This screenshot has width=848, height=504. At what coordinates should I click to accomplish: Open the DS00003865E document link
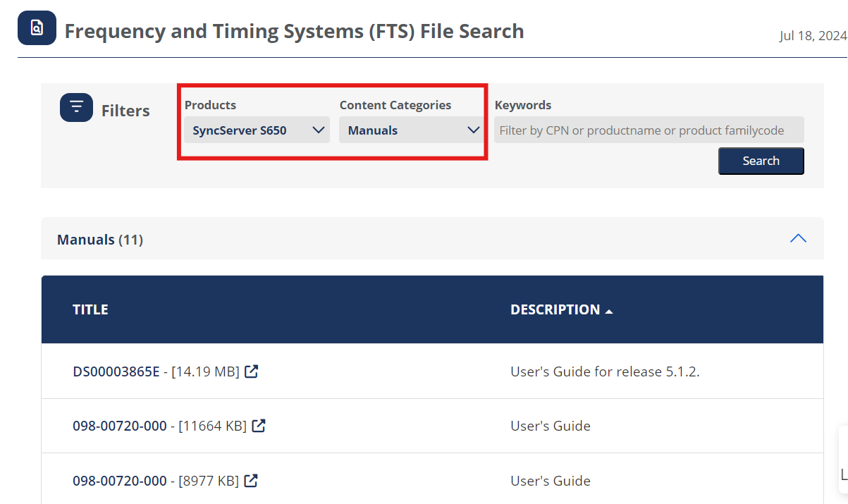tap(116, 371)
